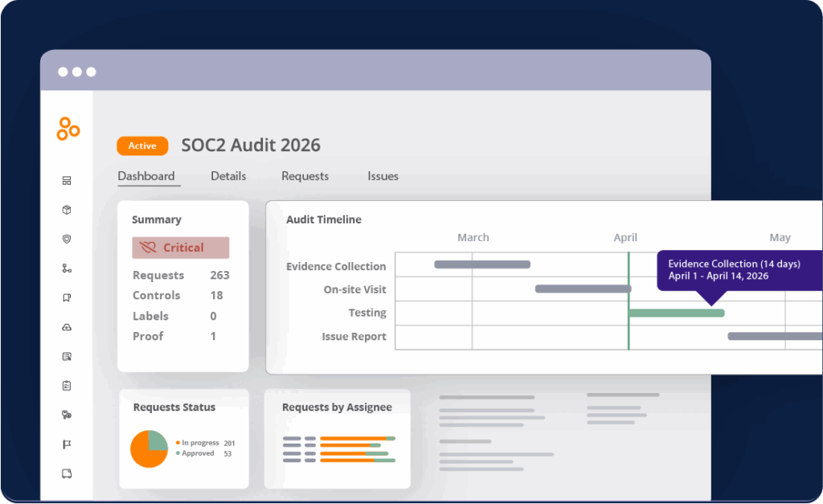Open the connected nodes workflow icon in sidebar
823x504 pixels.
coord(67,268)
